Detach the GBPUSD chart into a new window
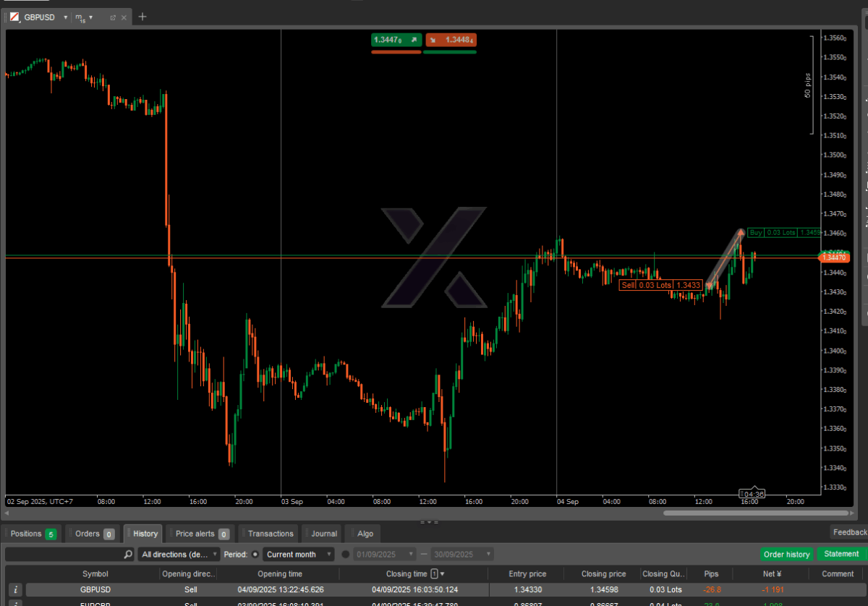The image size is (868, 606). click(x=113, y=17)
